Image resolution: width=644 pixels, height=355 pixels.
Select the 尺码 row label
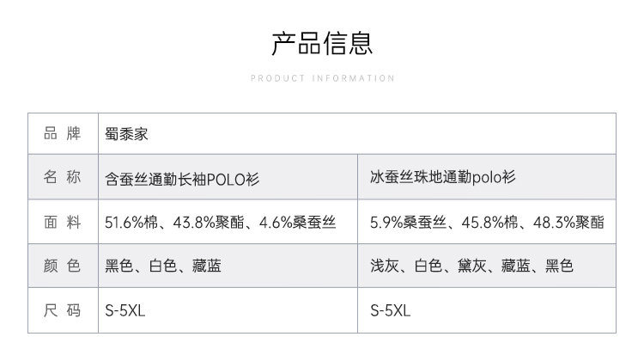(62, 310)
